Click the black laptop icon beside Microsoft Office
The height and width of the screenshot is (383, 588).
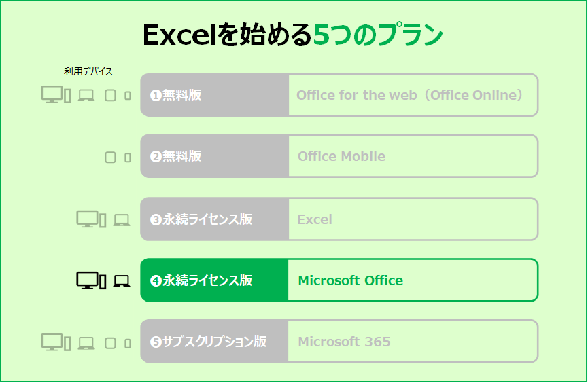click(122, 281)
